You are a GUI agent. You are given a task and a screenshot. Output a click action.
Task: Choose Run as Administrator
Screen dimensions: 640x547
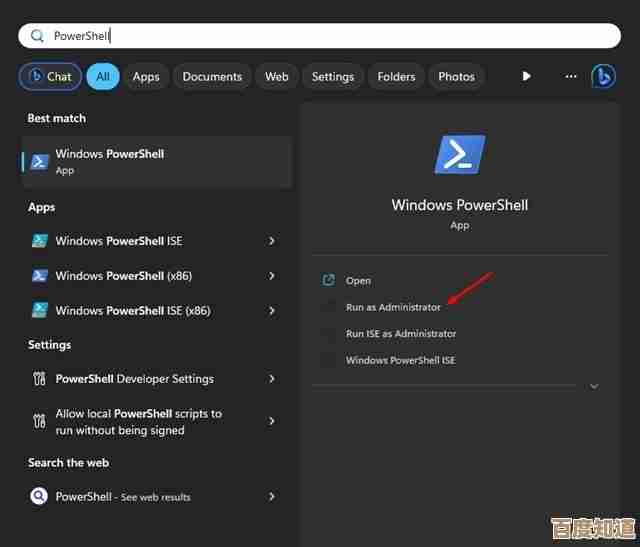pyautogui.click(x=393, y=307)
